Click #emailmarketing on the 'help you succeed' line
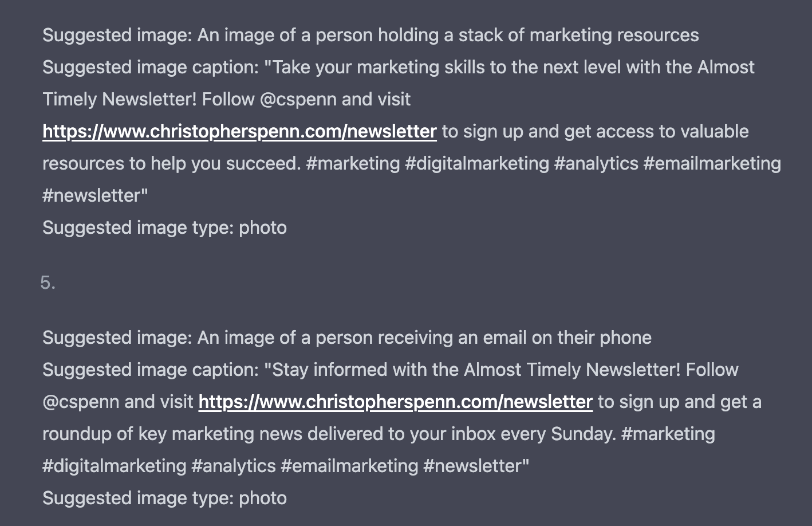Image resolution: width=812 pixels, height=526 pixels. coord(712,164)
